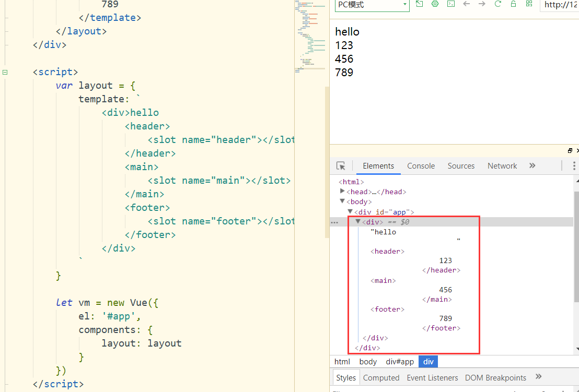Reload the preview page
The width and height of the screenshot is (579, 392).
[x=498, y=4]
